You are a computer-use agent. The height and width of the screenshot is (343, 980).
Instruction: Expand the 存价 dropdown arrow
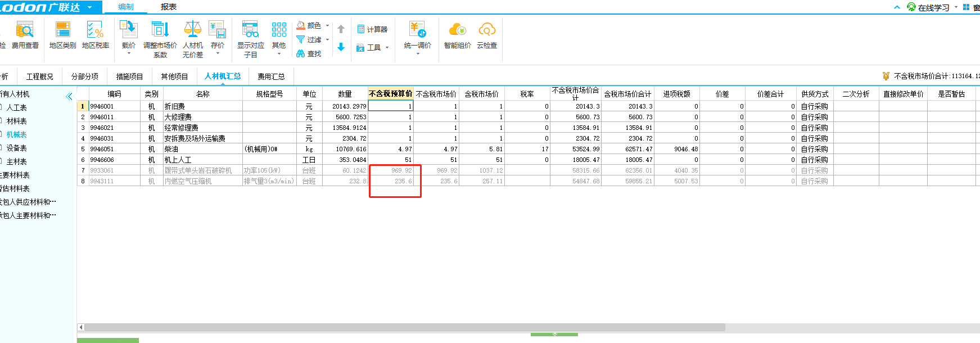pyautogui.click(x=218, y=53)
